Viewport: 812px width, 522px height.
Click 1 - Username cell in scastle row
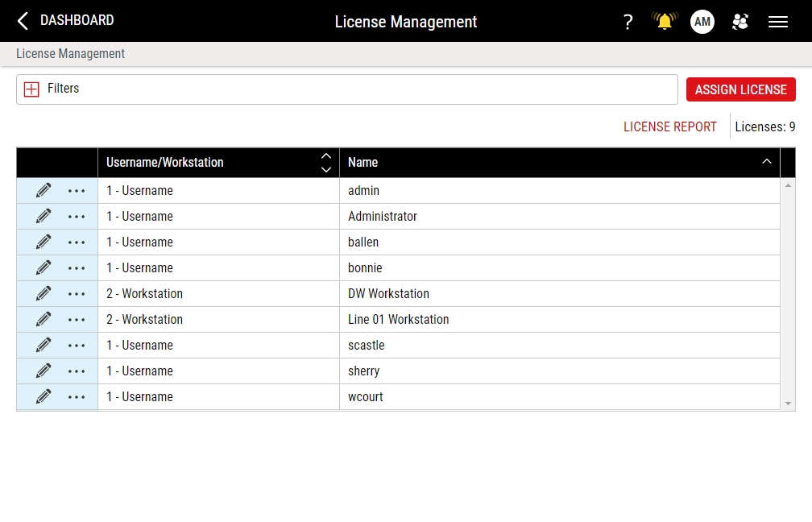(218, 346)
